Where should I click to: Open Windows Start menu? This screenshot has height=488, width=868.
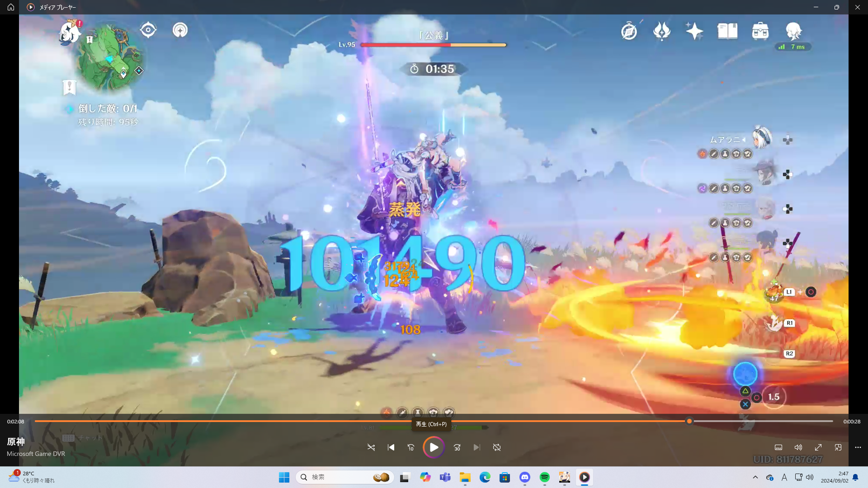point(284,477)
